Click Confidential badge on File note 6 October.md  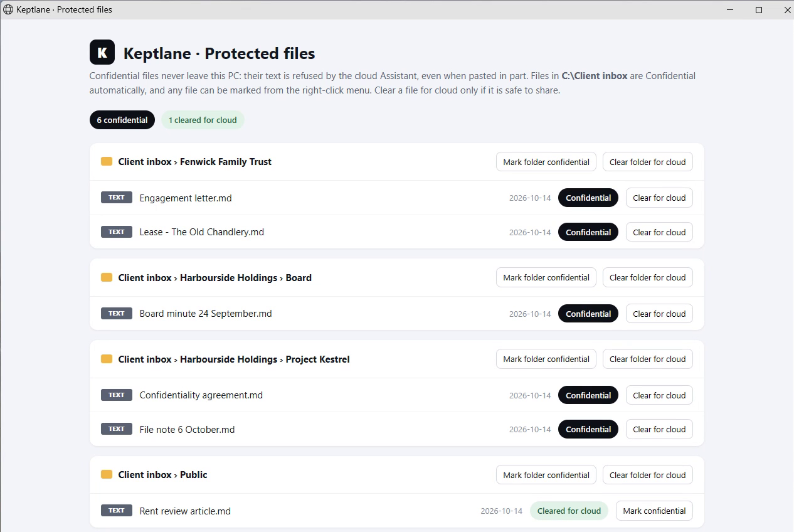pyautogui.click(x=588, y=429)
